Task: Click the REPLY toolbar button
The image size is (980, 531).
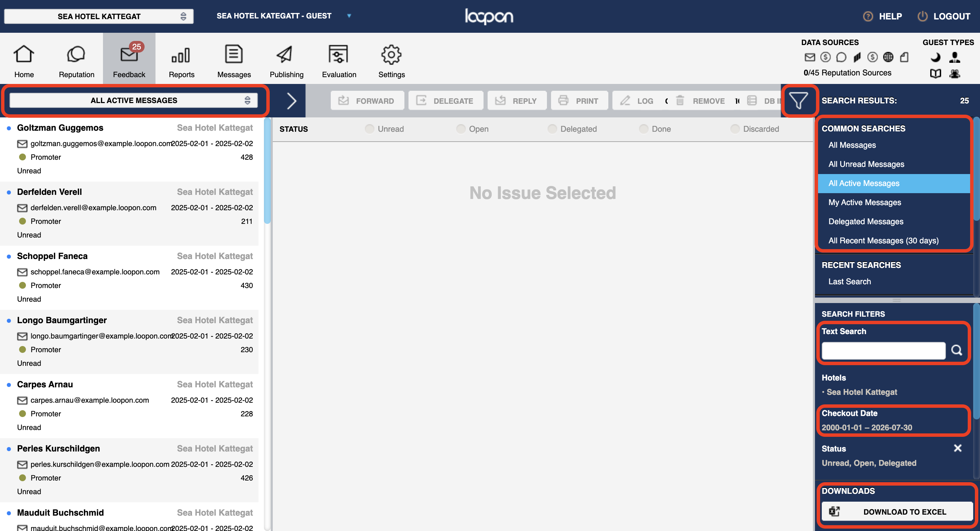Action: coord(517,101)
